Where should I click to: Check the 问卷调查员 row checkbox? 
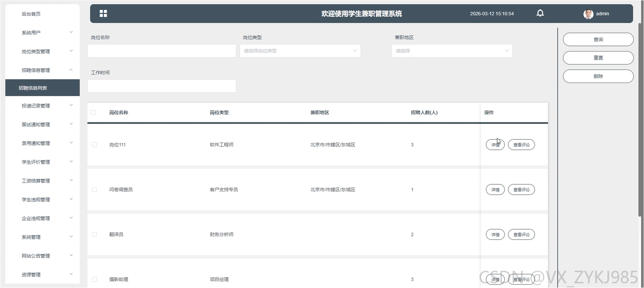click(95, 190)
